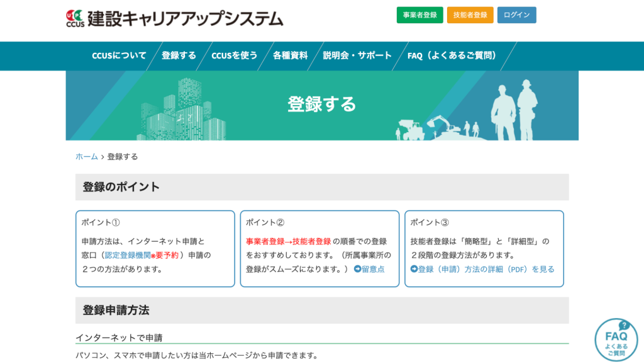644x364 pixels.
Task: Go to ホーム via breadcrumb link
Action: pos(87,157)
